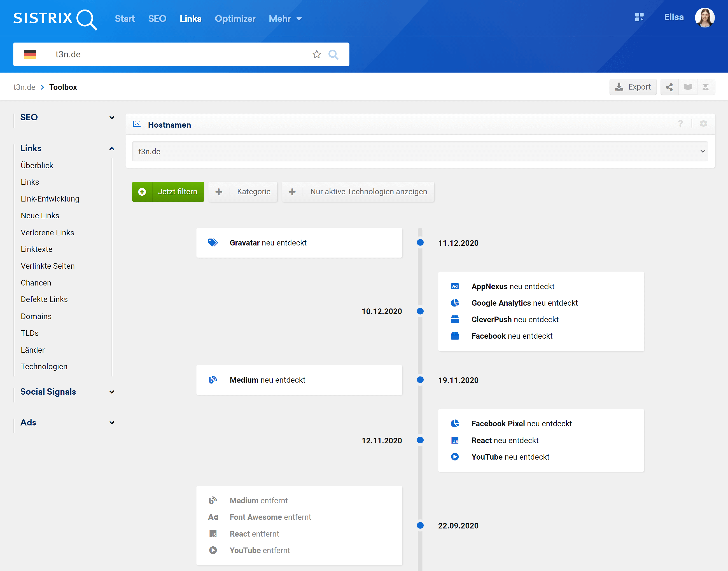
Task: Click the Hostnamen help question mark
Action: point(680,124)
